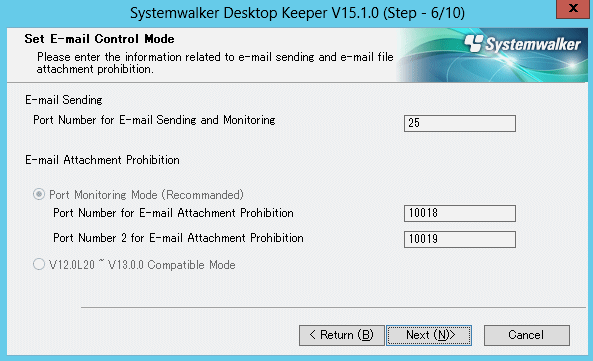
Task: Click label "Port Number for E-mail Sending and Monitoring"
Action: pyautogui.click(x=154, y=120)
